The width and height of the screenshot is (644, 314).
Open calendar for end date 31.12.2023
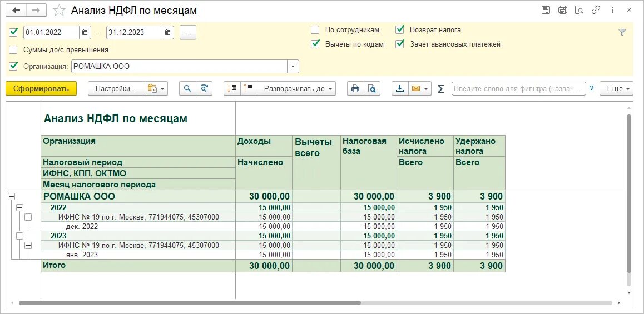click(167, 32)
